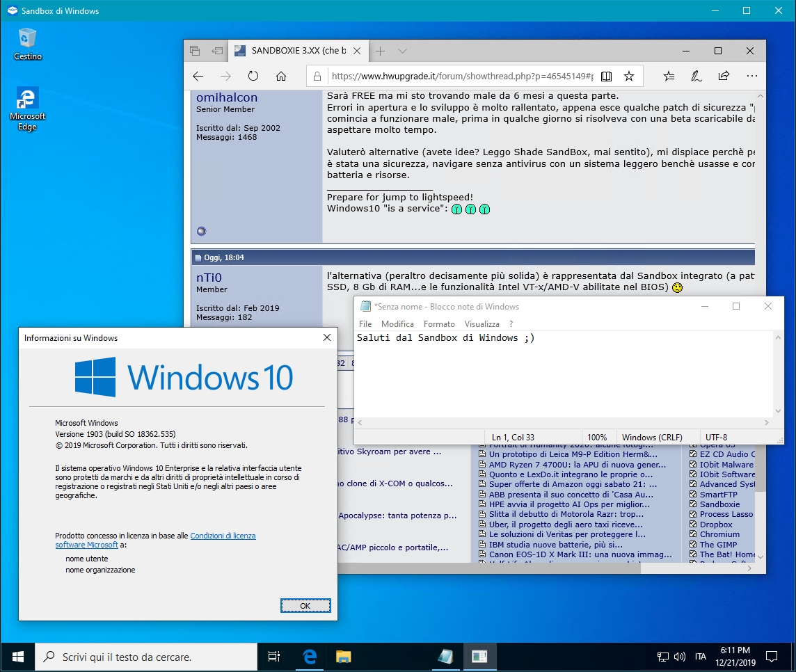Open nTi0's user profile link
Screen dimensions: 796x672
pos(209,278)
